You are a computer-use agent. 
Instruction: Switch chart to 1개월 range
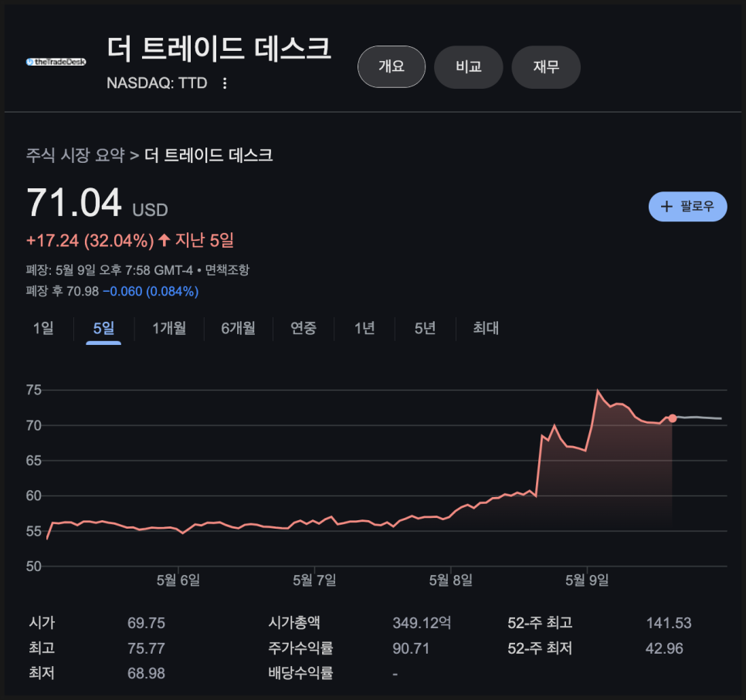coord(169,328)
